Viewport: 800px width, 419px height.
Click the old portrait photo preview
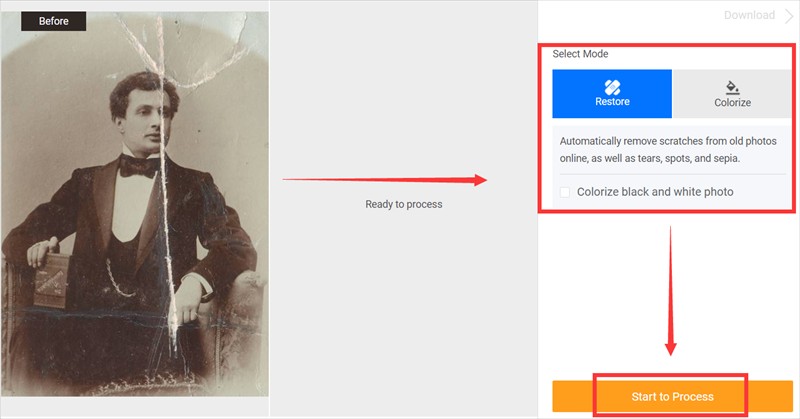(x=135, y=204)
